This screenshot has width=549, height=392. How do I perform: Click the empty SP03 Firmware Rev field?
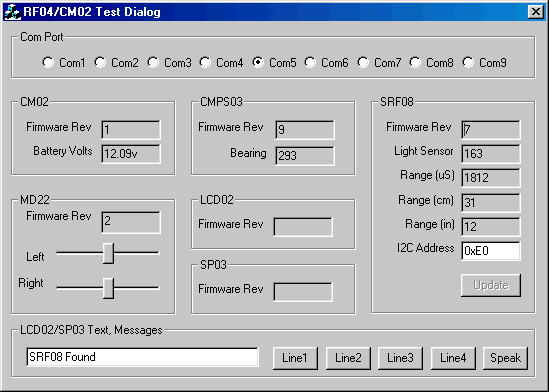303,292
